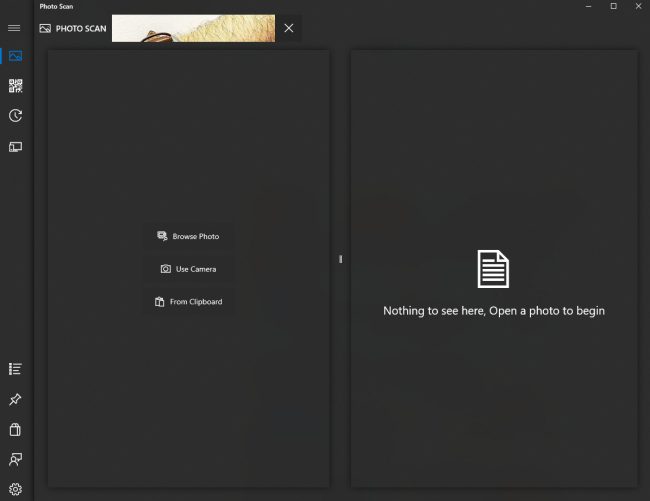Screen dimensions: 650x501
Task: Click Use Camera button
Action: pos(188,269)
